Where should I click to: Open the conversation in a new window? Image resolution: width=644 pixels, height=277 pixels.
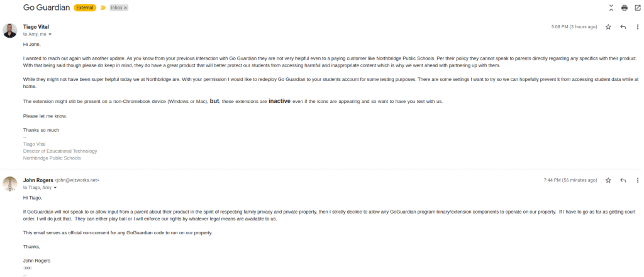[x=638, y=8]
